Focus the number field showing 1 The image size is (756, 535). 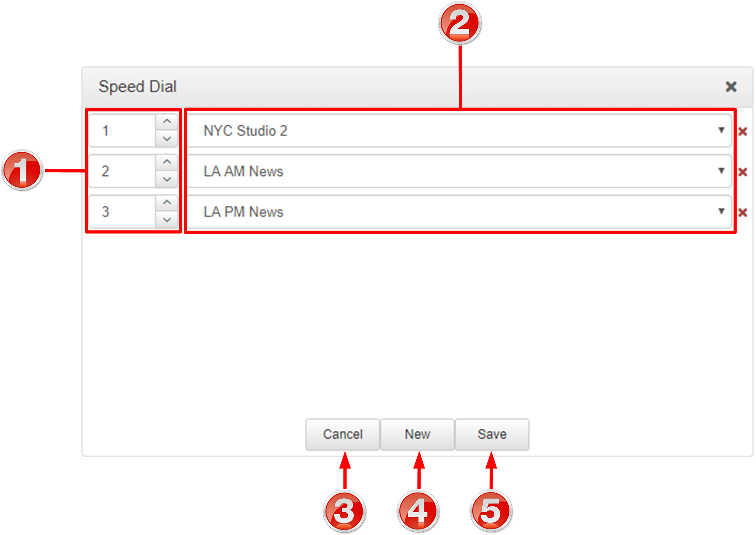(122, 131)
